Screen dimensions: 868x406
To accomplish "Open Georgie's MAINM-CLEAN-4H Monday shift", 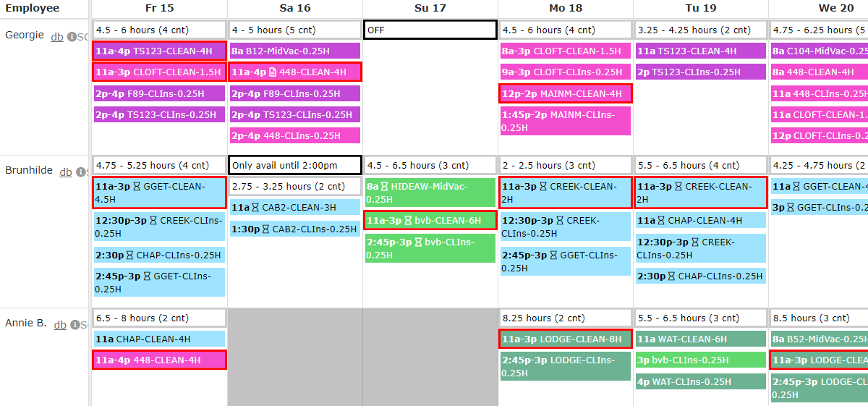I will click(x=565, y=93).
